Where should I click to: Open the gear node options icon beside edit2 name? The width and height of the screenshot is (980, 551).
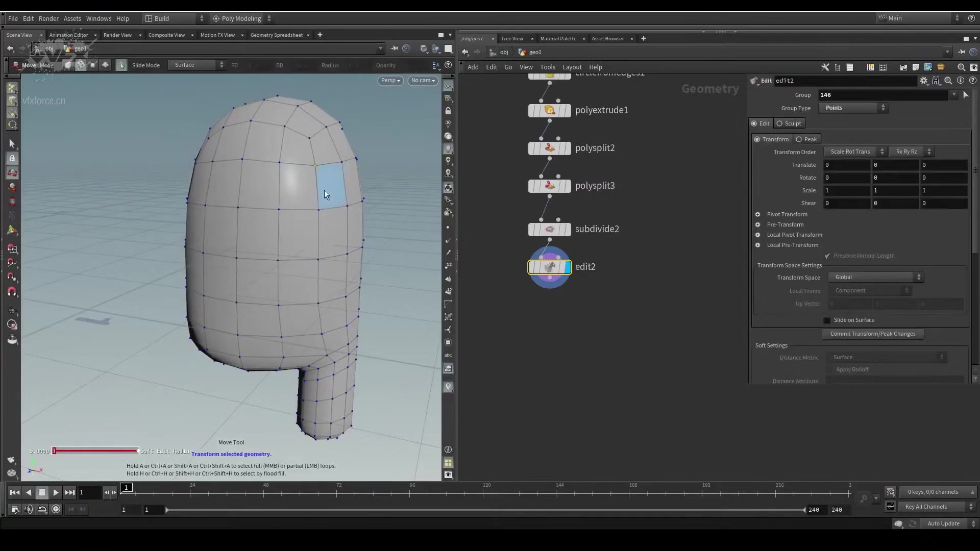(x=924, y=80)
